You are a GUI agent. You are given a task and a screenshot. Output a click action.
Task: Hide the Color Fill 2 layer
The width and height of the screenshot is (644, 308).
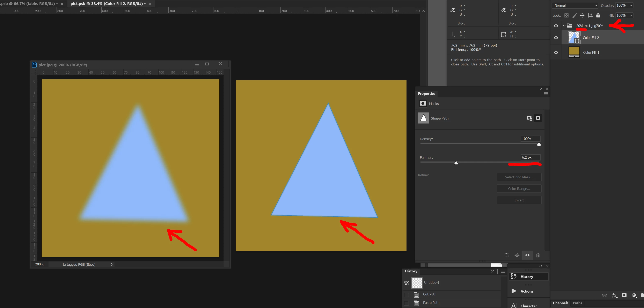point(556,38)
